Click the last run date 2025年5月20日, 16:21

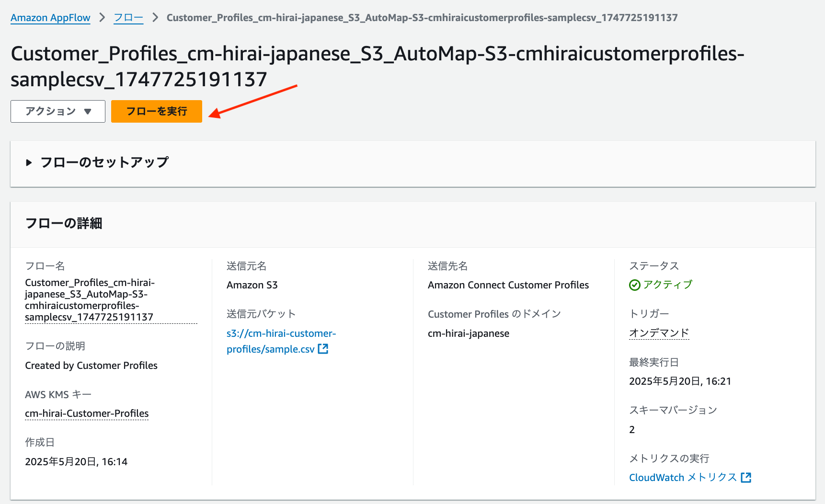(x=680, y=381)
